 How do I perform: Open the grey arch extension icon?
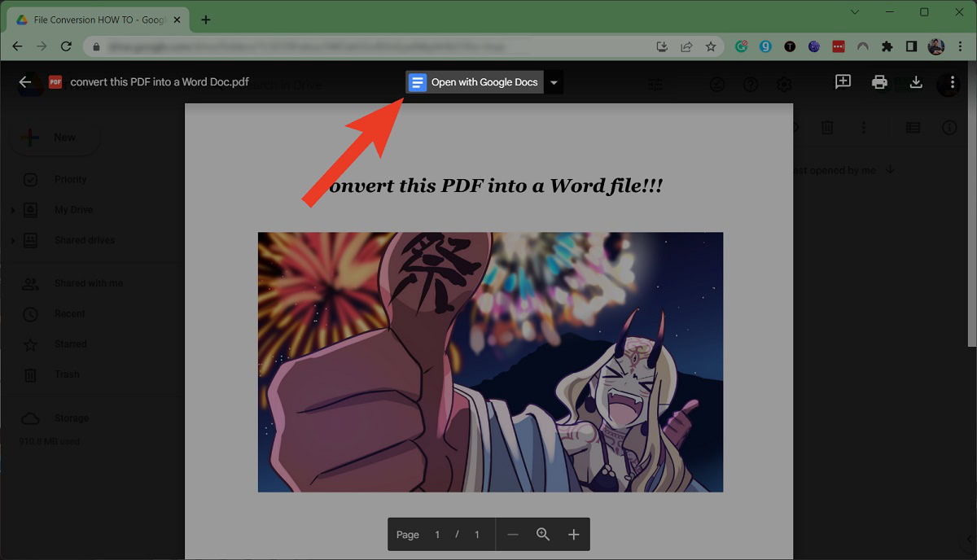tap(863, 46)
